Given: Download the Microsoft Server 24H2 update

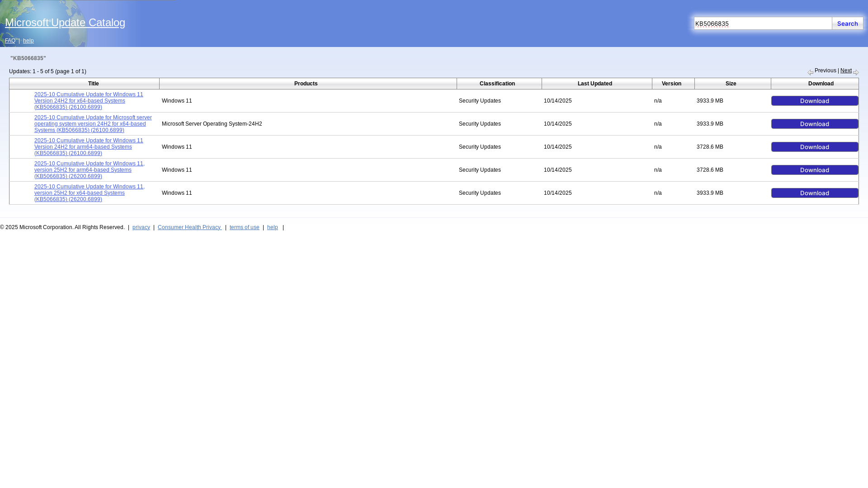Looking at the screenshot, I should 815,124.
